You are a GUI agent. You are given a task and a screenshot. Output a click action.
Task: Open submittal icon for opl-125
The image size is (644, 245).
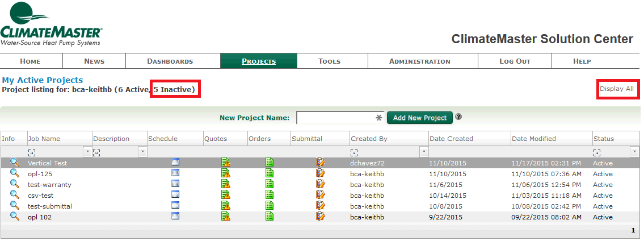pyautogui.click(x=321, y=173)
